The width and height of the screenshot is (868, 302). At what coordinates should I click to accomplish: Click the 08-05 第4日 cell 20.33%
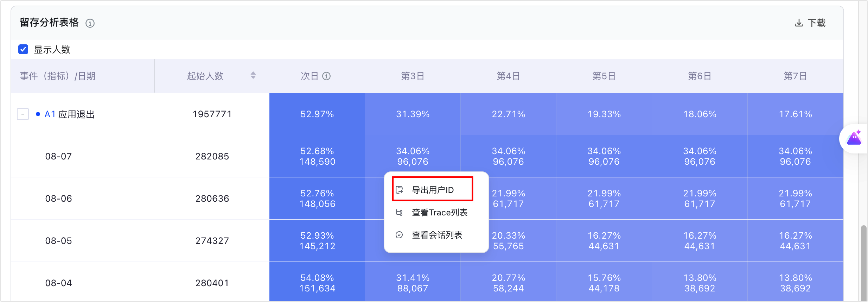click(x=509, y=241)
